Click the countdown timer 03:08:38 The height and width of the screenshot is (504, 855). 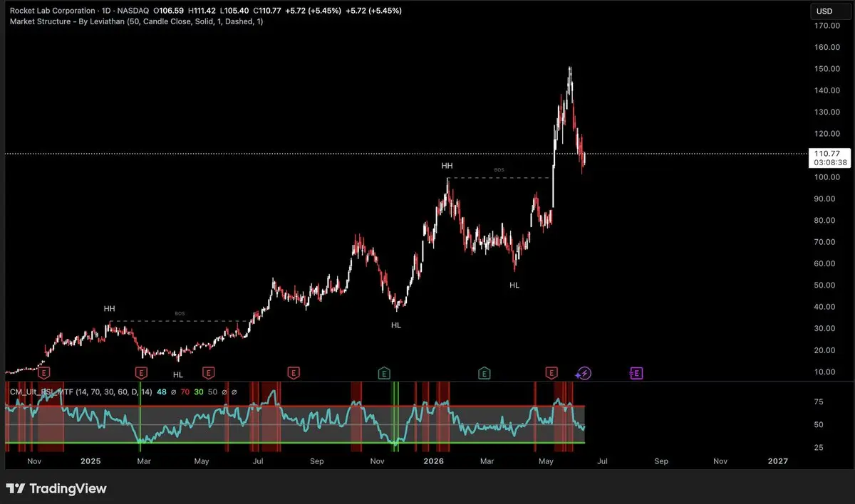coord(830,162)
